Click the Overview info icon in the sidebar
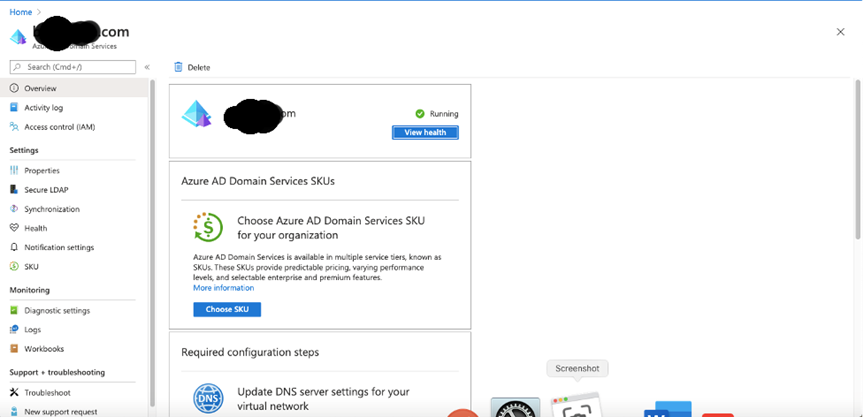The image size is (864, 417). [14, 88]
